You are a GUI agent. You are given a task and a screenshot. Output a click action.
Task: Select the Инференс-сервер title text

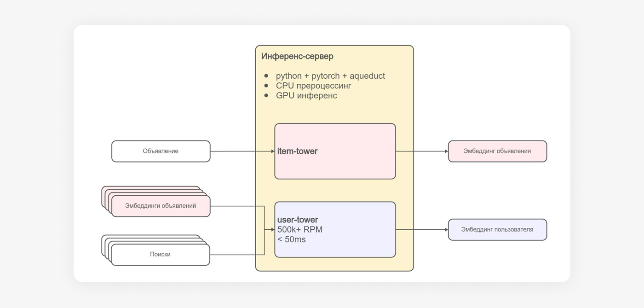297,56
